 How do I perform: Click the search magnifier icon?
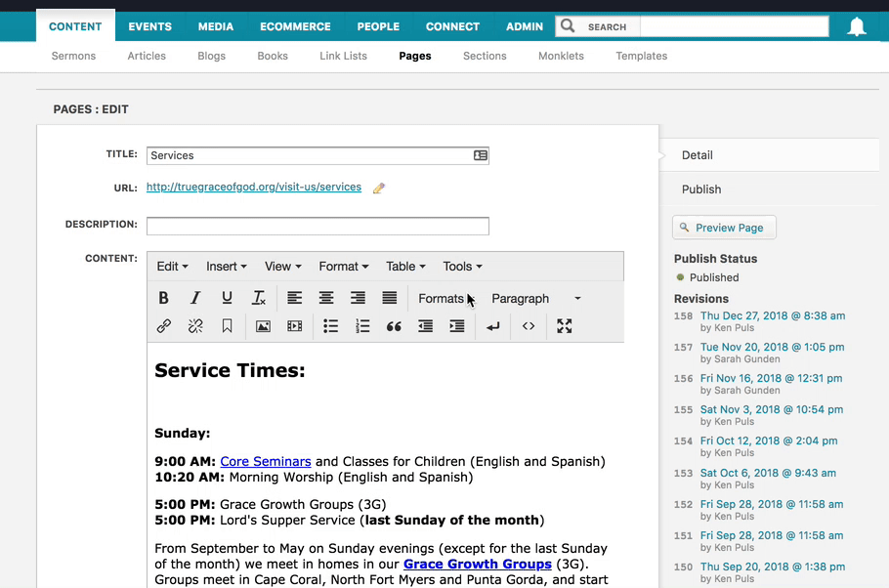pos(568,26)
